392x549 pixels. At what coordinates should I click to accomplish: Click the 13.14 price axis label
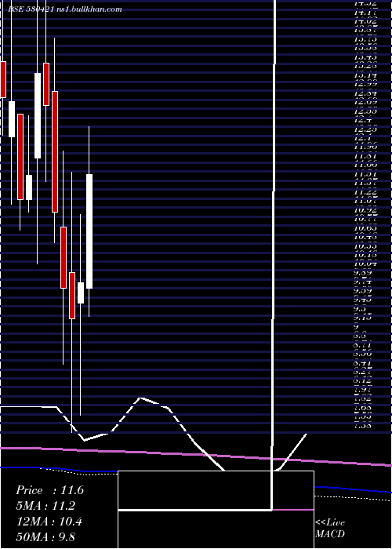click(x=365, y=75)
